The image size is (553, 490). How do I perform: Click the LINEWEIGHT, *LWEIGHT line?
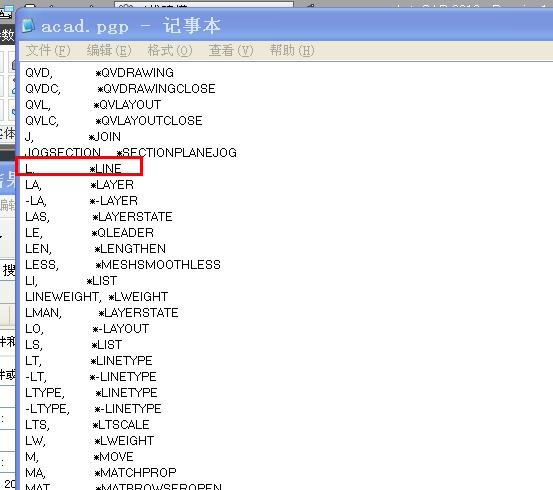[x=97, y=296]
